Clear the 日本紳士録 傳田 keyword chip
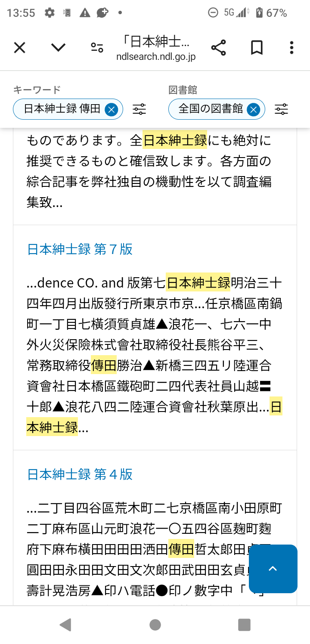The height and width of the screenshot is (644, 310). coord(112,109)
